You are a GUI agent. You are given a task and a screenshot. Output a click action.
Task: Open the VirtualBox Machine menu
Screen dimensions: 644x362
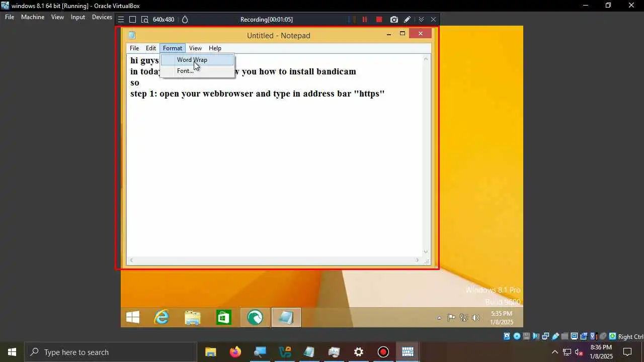click(x=33, y=17)
